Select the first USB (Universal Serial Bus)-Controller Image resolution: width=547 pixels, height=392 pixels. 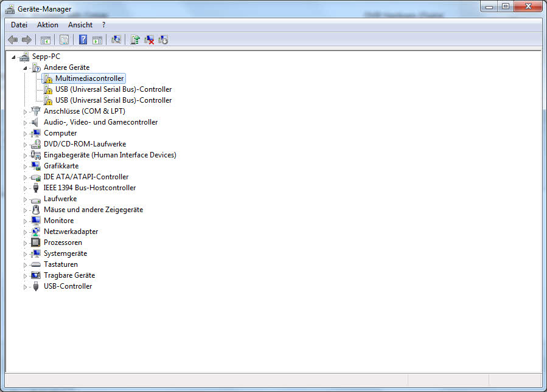tap(113, 89)
